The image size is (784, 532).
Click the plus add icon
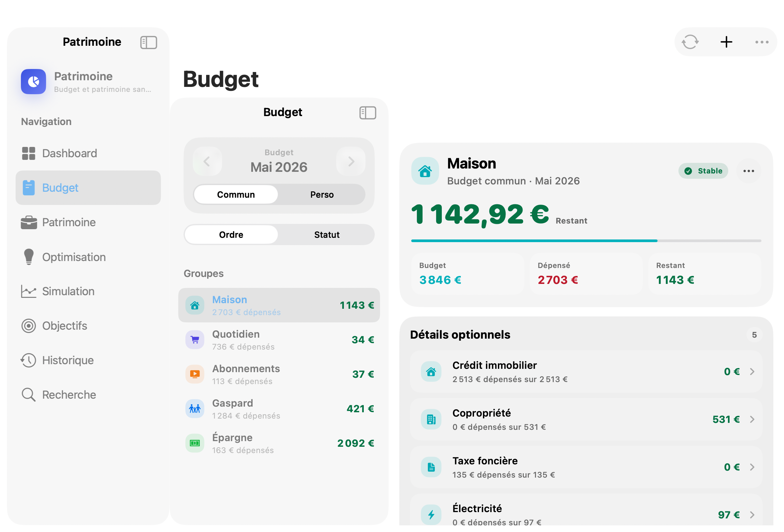726,42
